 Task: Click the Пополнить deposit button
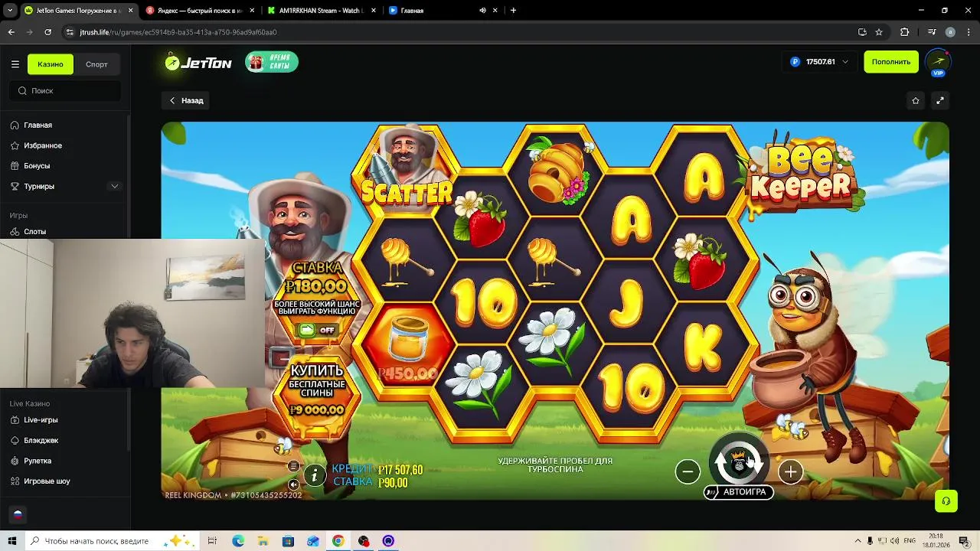891,62
